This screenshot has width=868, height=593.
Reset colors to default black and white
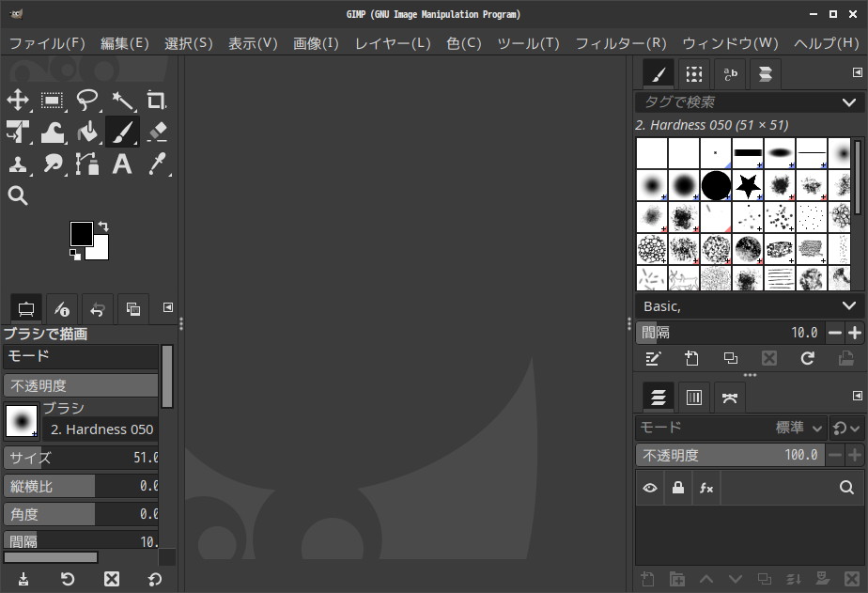pos(75,254)
